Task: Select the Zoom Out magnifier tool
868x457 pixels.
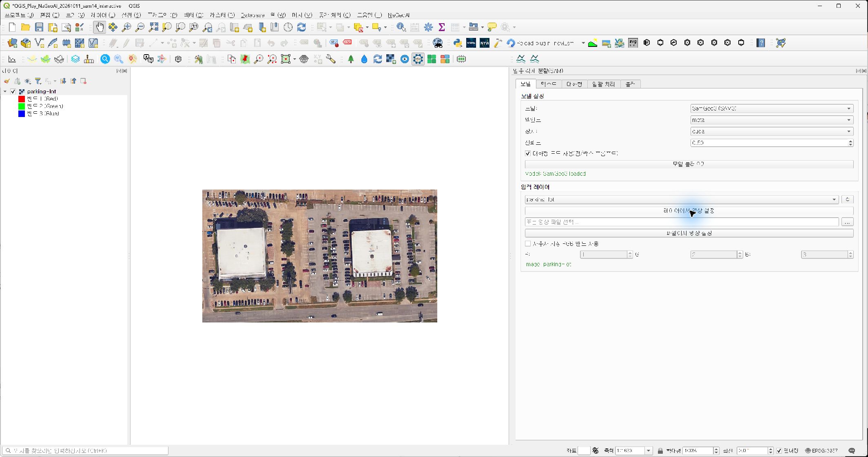Action: (140, 27)
